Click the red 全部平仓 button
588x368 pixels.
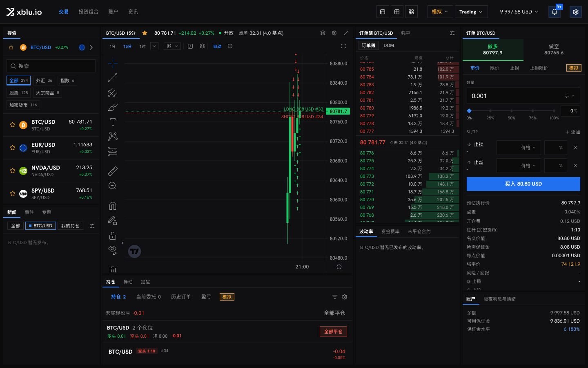coord(333,332)
